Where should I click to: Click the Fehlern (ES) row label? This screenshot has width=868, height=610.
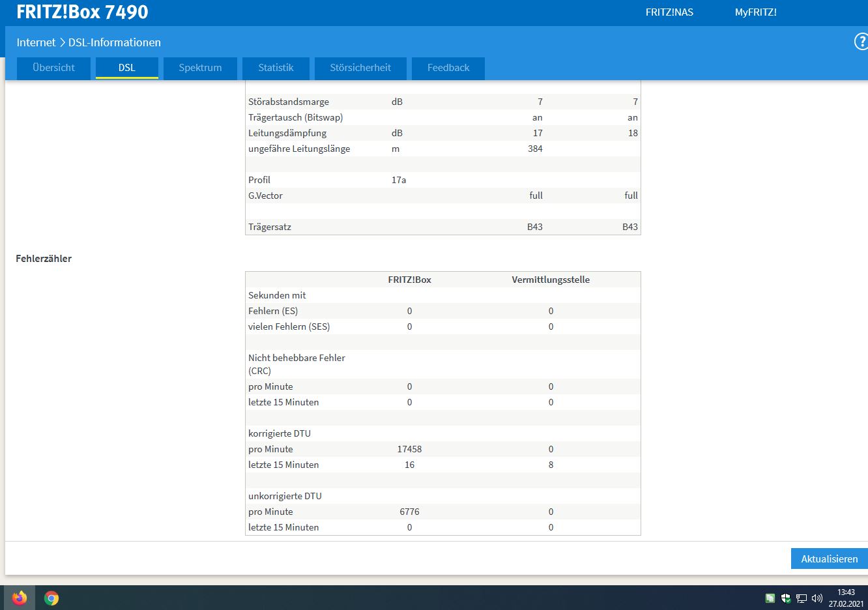273,311
